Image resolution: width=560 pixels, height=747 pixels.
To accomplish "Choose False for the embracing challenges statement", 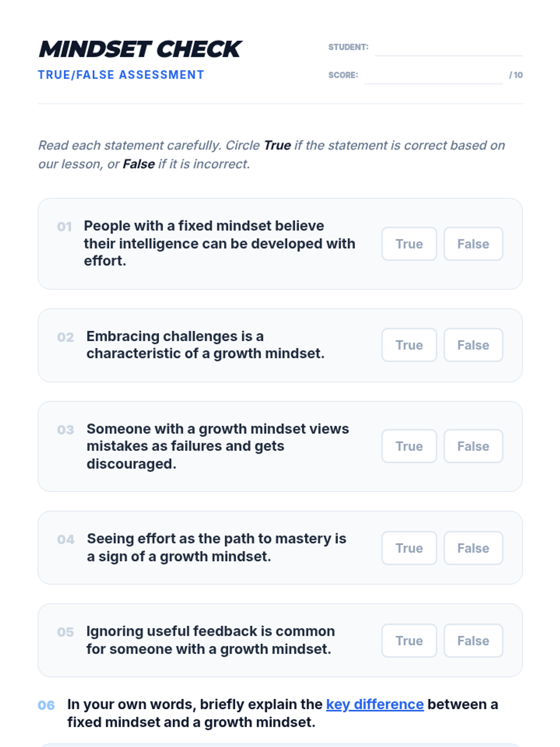I will (473, 345).
